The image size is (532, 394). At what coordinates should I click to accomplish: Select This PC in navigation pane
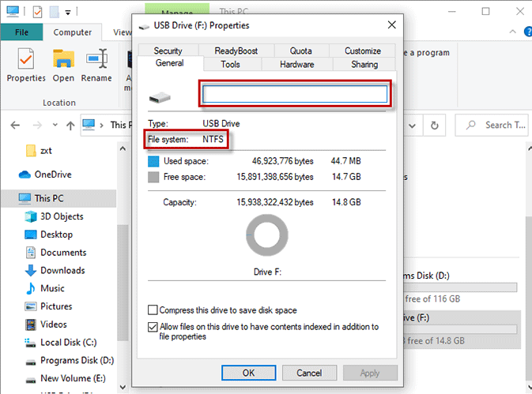pos(58,198)
